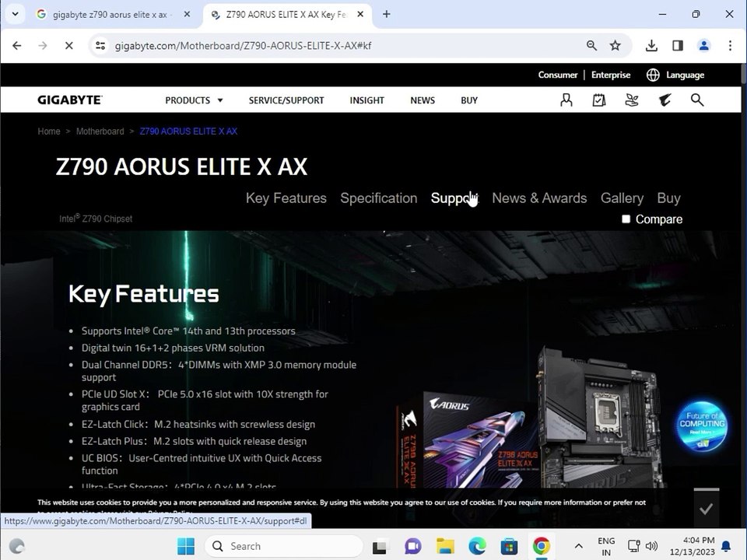The image size is (747, 560).
Task: Open the Gigabyte site search icon
Action: pyautogui.click(x=697, y=100)
